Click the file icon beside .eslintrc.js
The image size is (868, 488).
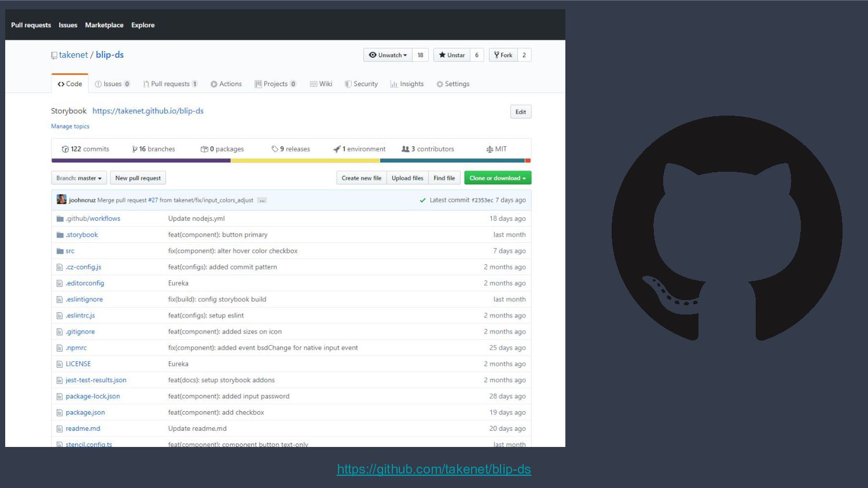tap(60, 316)
